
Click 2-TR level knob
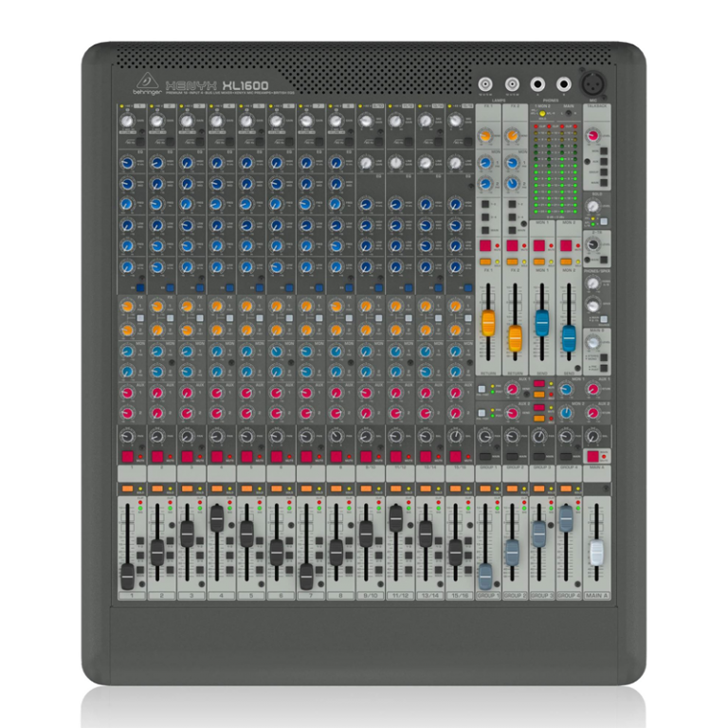[x=592, y=245]
